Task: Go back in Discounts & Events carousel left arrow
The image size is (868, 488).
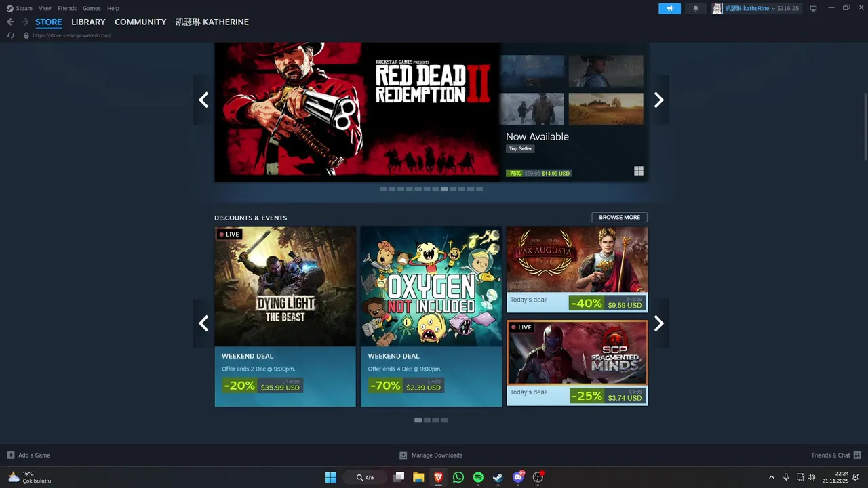Action: [203, 323]
